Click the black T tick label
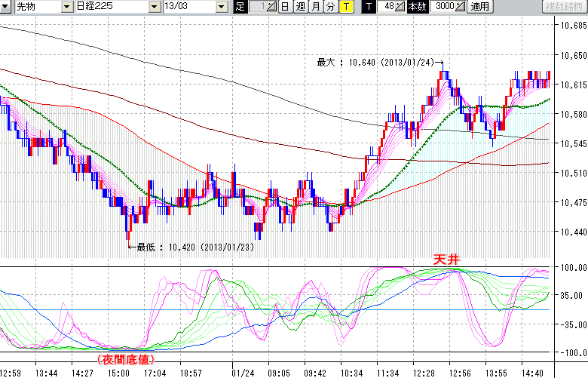The image size is (588, 378). point(369,7)
